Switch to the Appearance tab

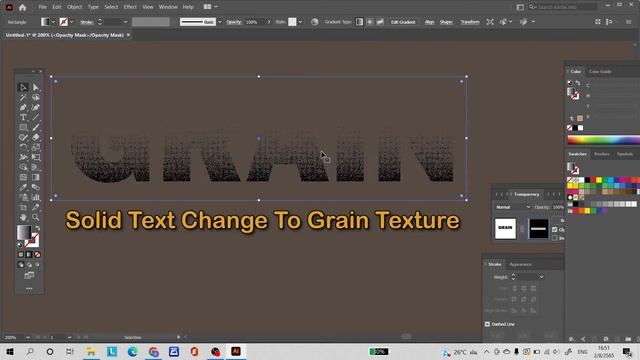520,264
